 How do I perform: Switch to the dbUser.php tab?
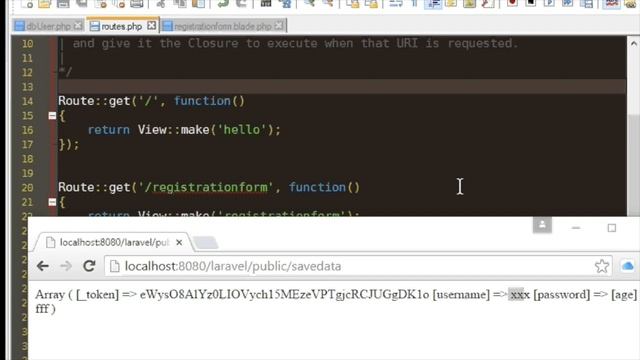[48, 27]
